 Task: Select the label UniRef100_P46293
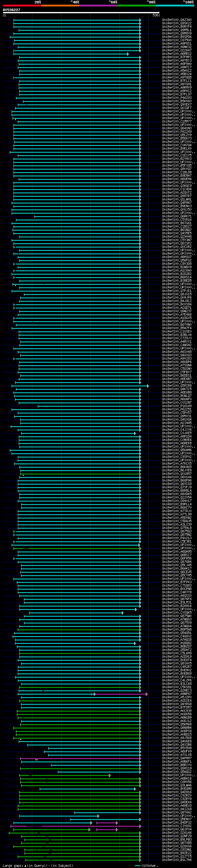(x=176, y=98)
